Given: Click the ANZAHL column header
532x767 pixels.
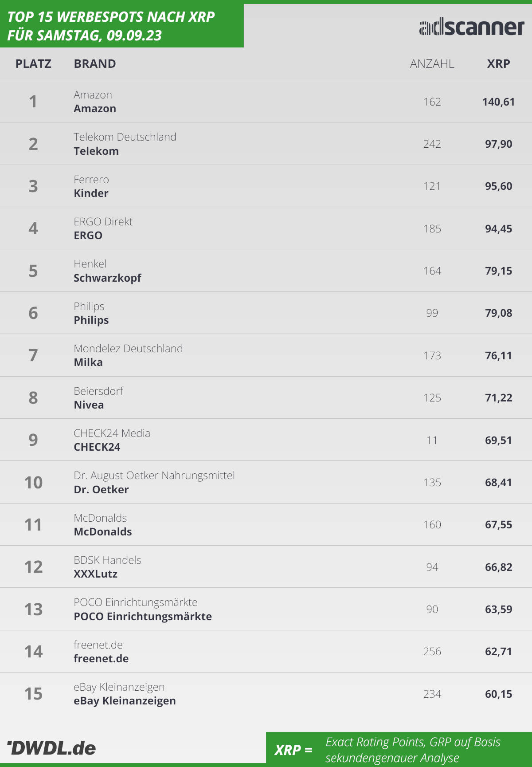Looking at the screenshot, I should (x=432, y=64).
